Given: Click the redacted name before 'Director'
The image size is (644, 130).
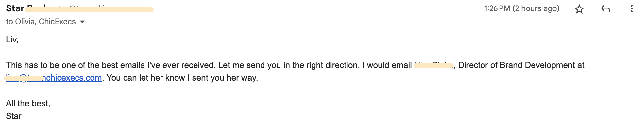Looking at the screenshot, I should pyautogui.click(x=434, y=65).
